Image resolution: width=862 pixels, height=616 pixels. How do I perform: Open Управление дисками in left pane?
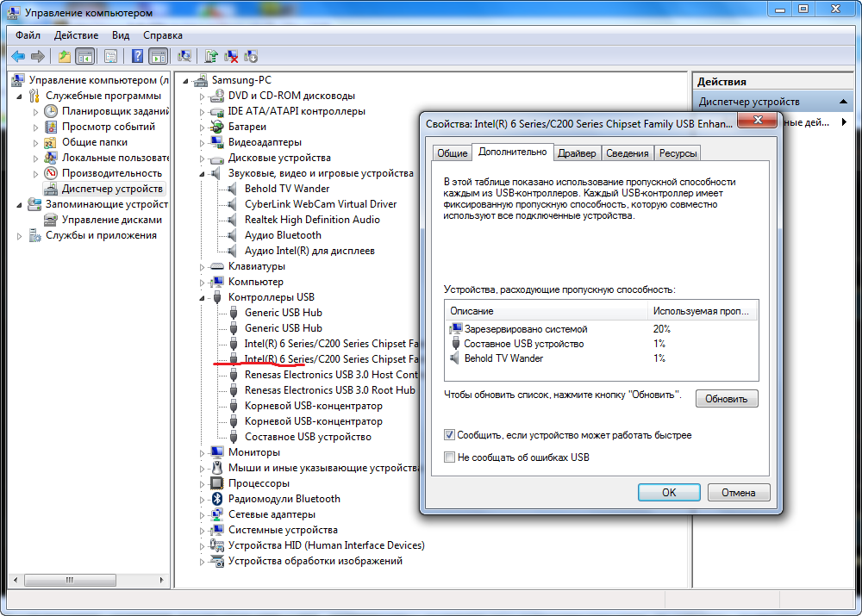click(111, 220)
